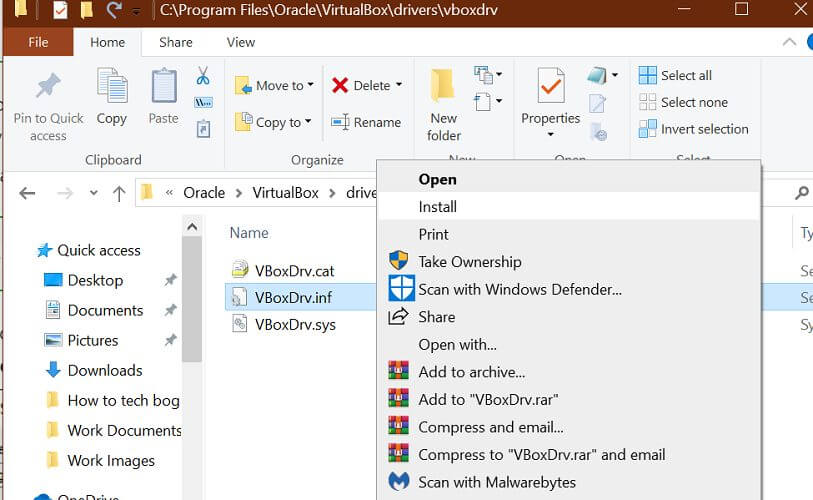Viewport: 813px width, 500px height.
Task: Click the Delete red X icon
Action: [340, 85]
